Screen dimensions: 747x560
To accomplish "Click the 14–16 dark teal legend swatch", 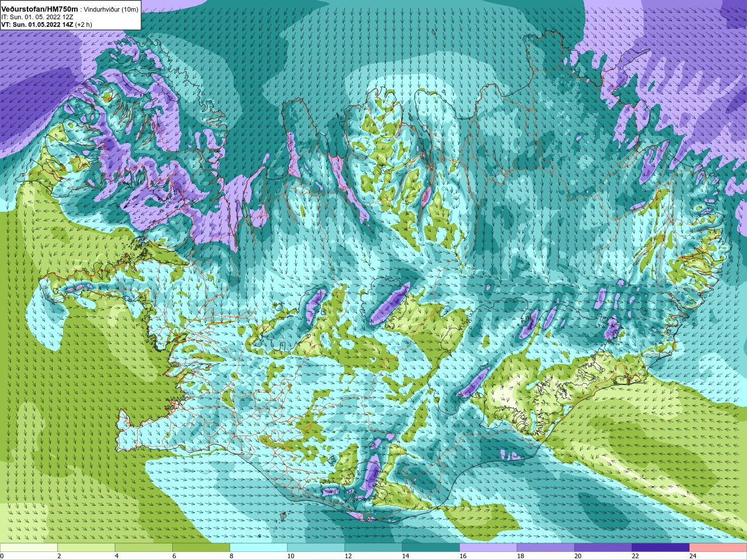I will pos(431,548).
